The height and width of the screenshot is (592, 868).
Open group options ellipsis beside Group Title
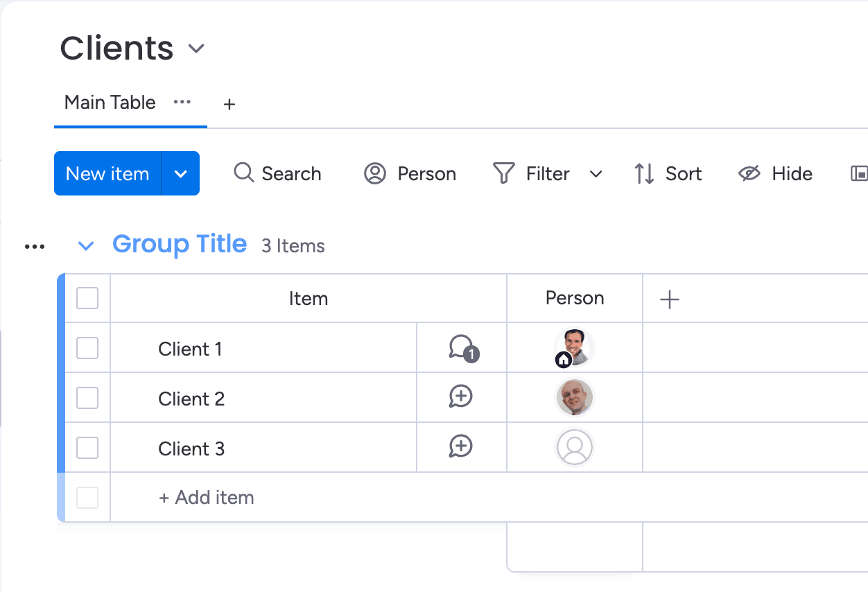pos(35,247)
